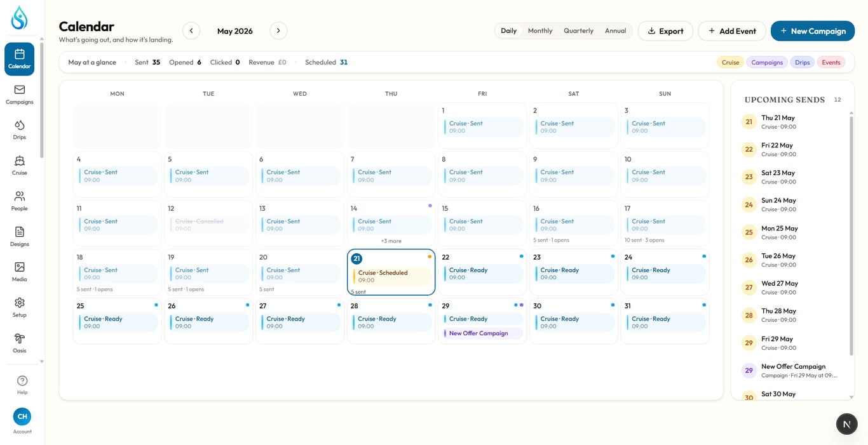Expand the +3 more link on 14th
Screen dimensions: 868x445
click(391, 241)
